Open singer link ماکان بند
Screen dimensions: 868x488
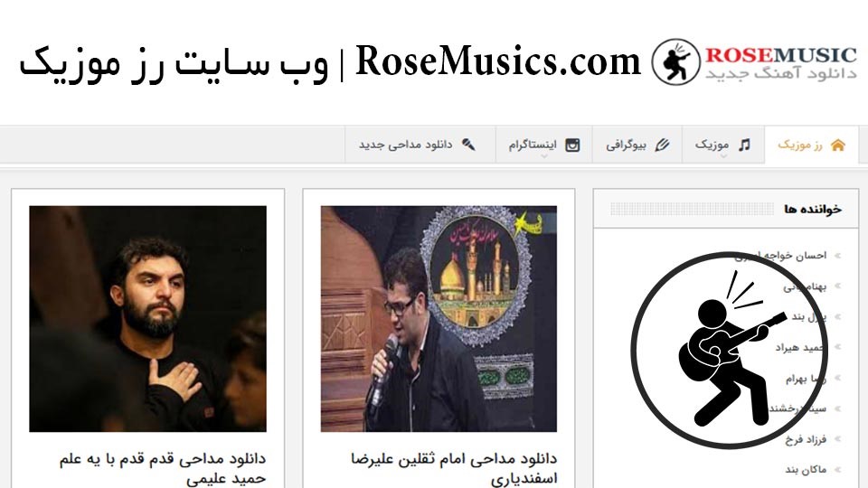(806, 470)
